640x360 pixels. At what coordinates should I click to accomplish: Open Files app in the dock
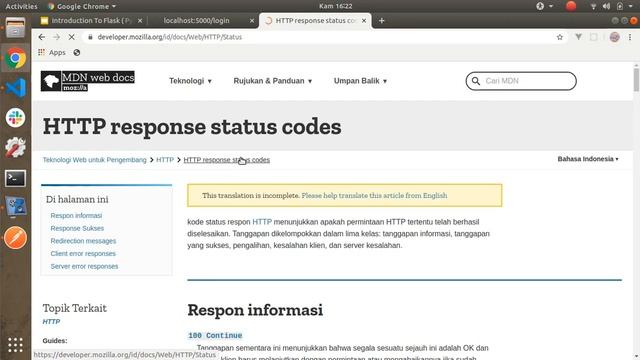pos(15,28)
